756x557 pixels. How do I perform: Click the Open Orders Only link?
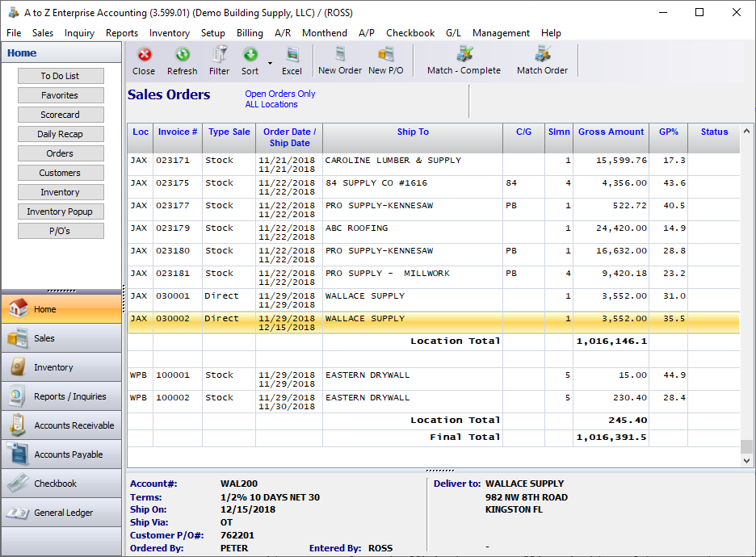click(x=279, y=94)
